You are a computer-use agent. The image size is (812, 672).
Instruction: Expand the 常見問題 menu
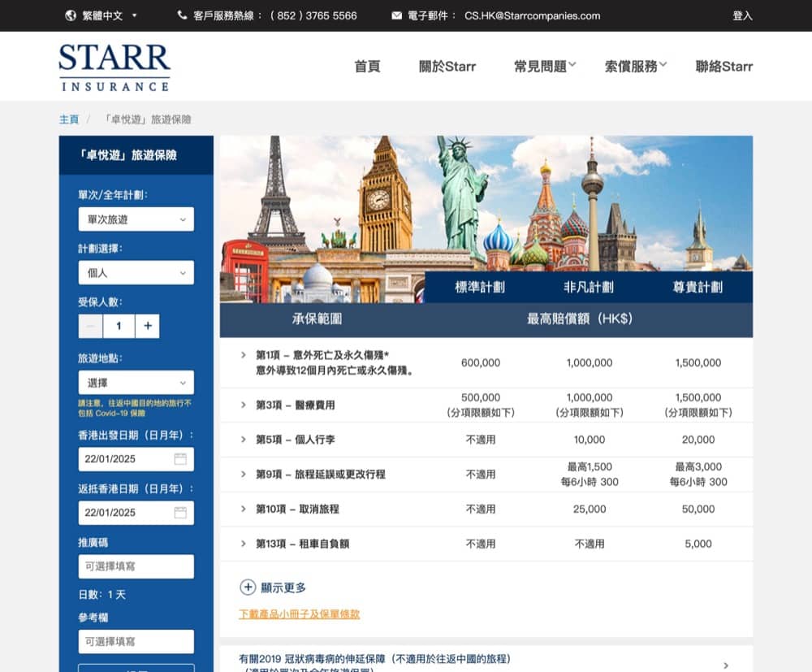click(x=545, y=67)
